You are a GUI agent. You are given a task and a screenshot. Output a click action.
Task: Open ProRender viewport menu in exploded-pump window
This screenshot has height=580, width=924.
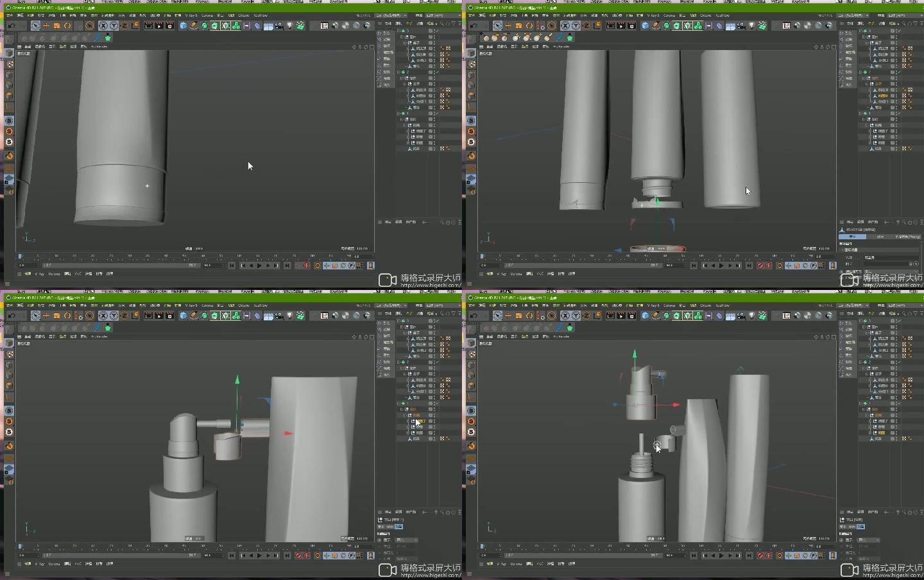[x=561, y=337]
